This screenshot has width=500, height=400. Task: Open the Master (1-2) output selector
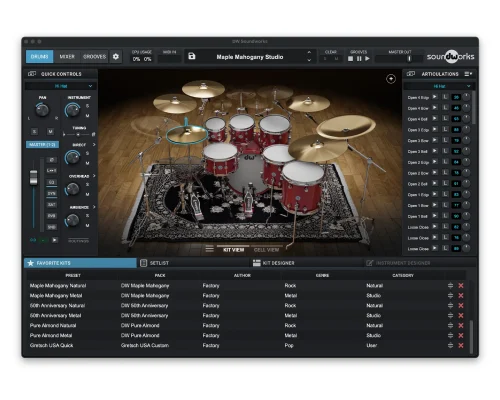point(42,145)
